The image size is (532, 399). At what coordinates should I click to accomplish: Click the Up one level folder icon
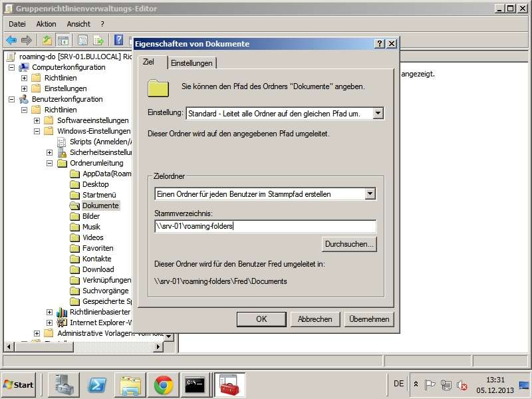(x=47, y=41)
